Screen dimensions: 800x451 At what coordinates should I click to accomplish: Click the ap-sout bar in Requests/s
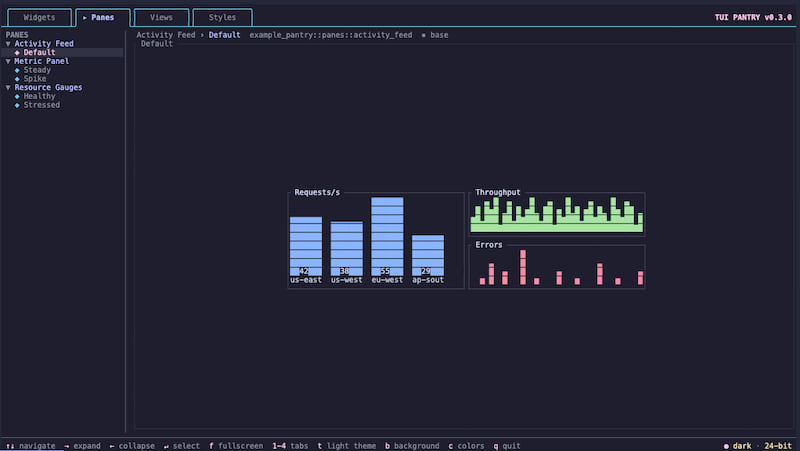coord(428,255)
